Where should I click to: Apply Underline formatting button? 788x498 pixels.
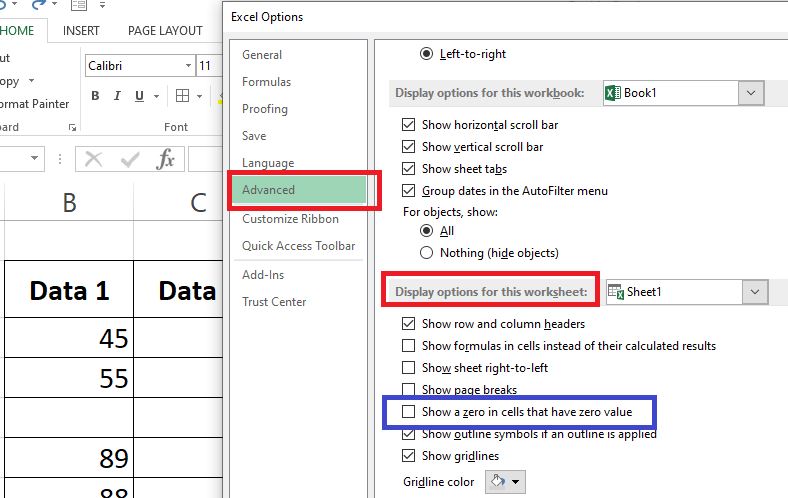click(x=139, y=95)
